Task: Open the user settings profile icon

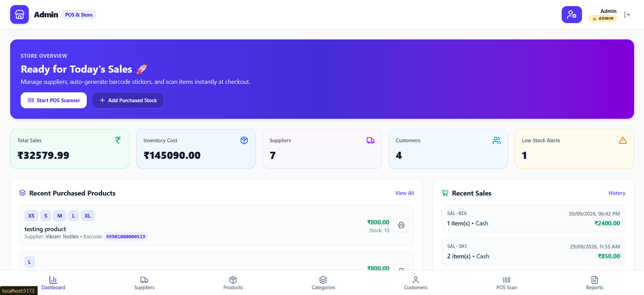Action: [571, 15]
